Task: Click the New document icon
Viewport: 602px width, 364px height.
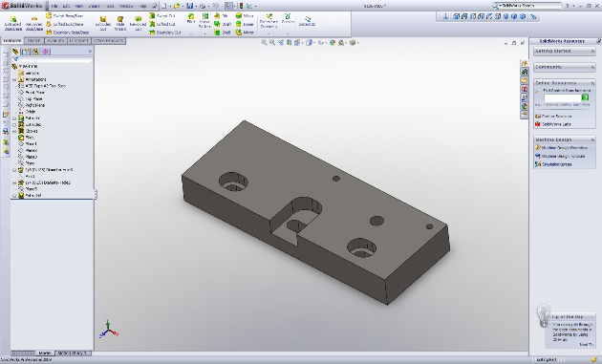Action: [164, 6]
